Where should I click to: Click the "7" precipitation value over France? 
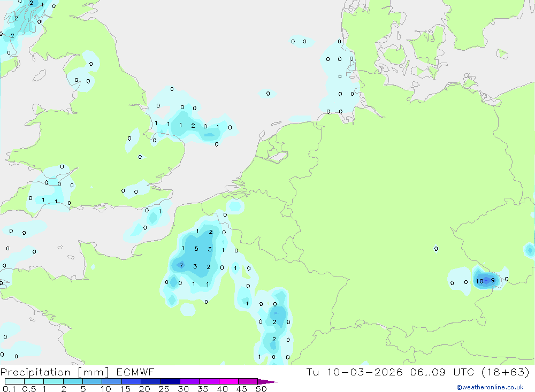click(x=181, y=265)
